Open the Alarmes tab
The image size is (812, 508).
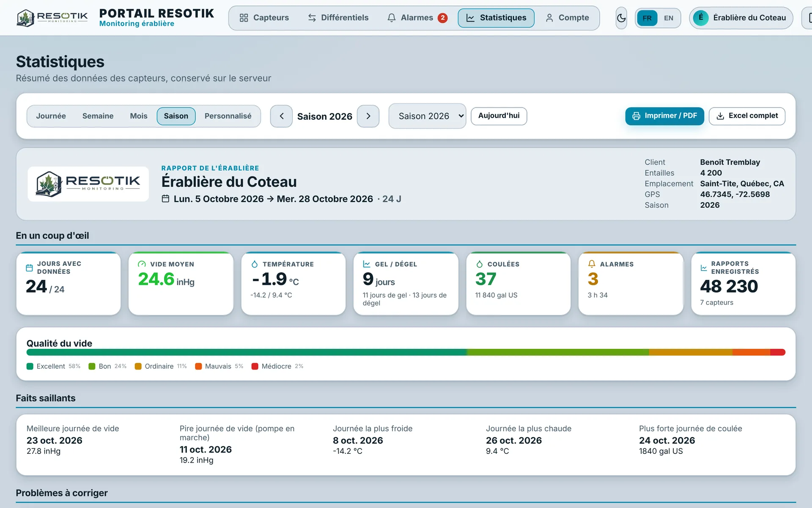click(417, 18)
